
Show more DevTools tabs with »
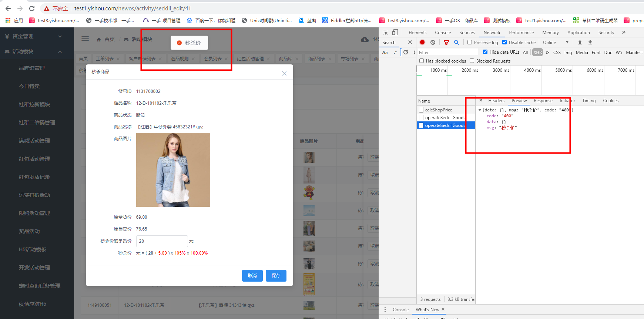624,33
